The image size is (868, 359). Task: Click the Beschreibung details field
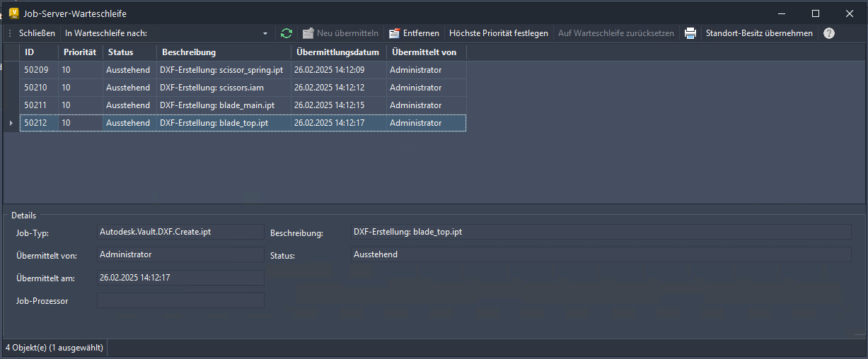pos(601,232)
